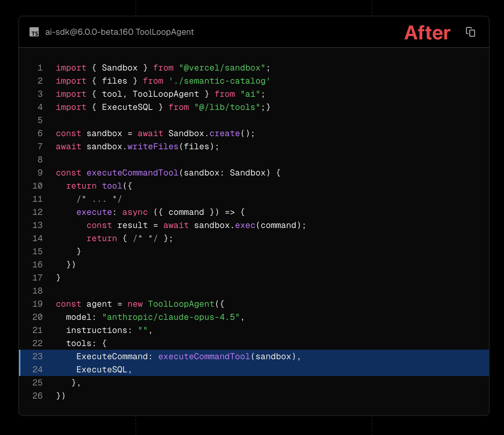504x435 pixels.
Task: Click the './semantic-catalog' import path
Action: pos(220,81)
